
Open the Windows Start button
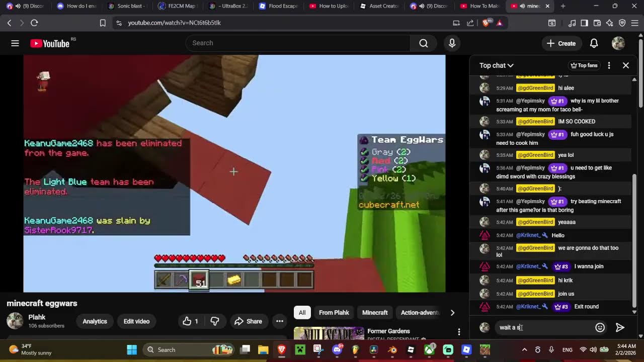(132, 350)
